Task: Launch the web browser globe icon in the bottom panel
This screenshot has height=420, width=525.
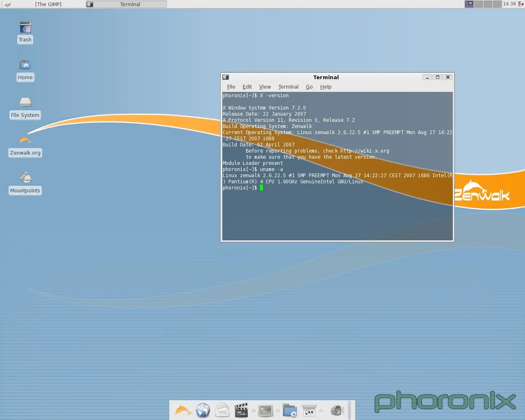Action: 203,410
